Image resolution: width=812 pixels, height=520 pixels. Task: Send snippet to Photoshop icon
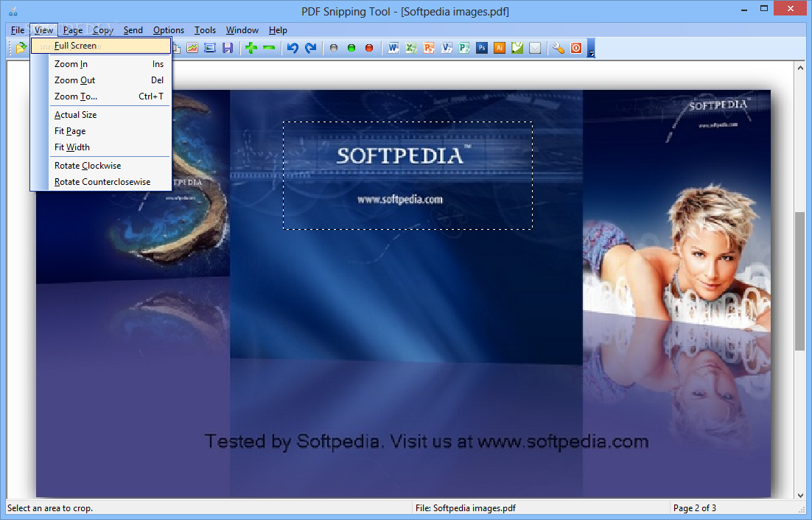[482, 48]
